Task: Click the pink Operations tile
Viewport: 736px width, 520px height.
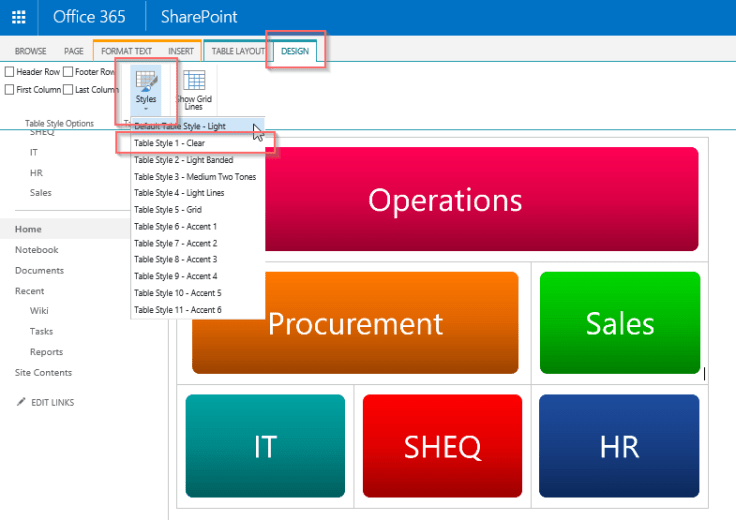Action: pyautogui.click(x=445, y=199)
